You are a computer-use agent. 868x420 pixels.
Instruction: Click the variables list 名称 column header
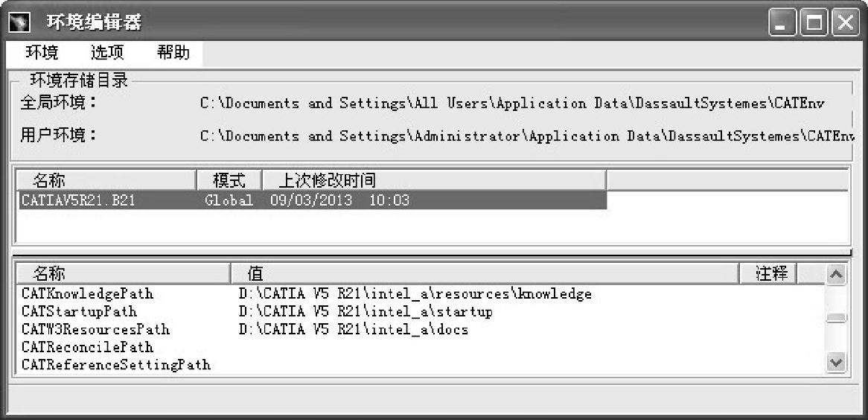click(123, 273)
